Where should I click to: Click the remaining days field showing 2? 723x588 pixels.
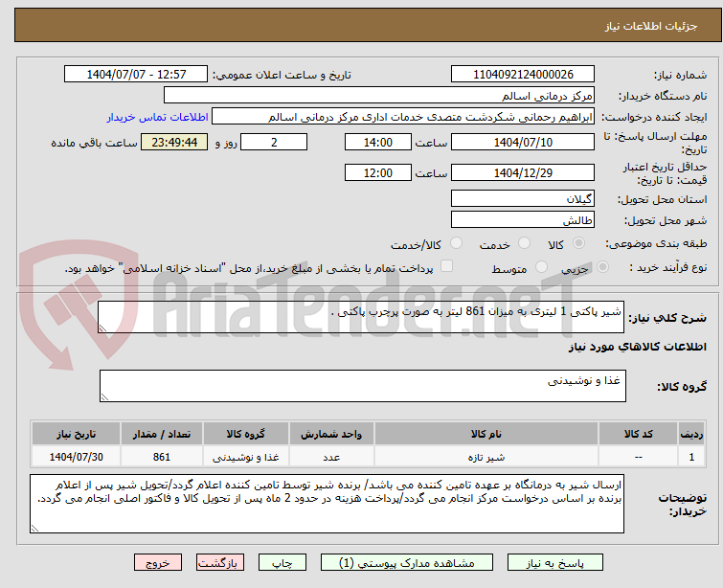(x=274, y=142)
